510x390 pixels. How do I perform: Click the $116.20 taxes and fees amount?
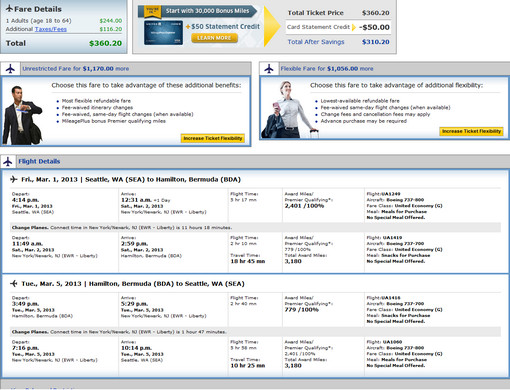coord(111,29)
